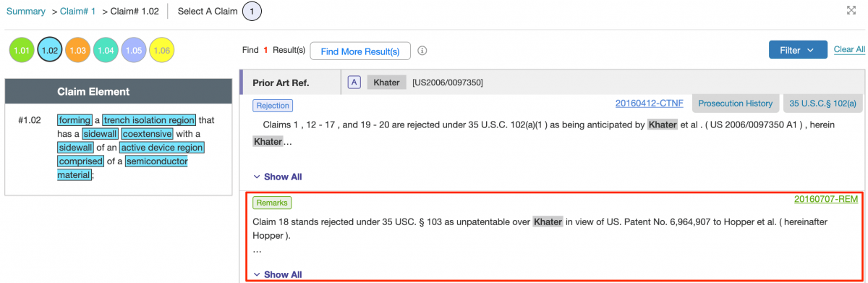Expand Show All under the Remarks entry
This screenshot has width=868, height=283.
277,274
